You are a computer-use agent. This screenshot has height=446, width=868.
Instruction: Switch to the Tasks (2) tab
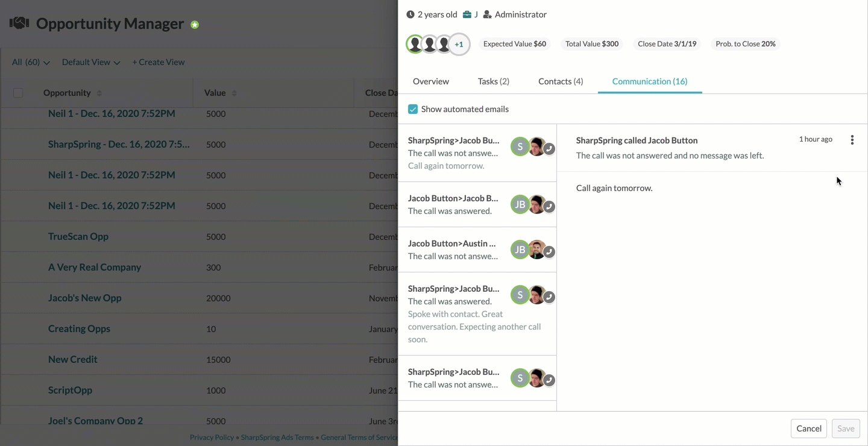[494, 81]
